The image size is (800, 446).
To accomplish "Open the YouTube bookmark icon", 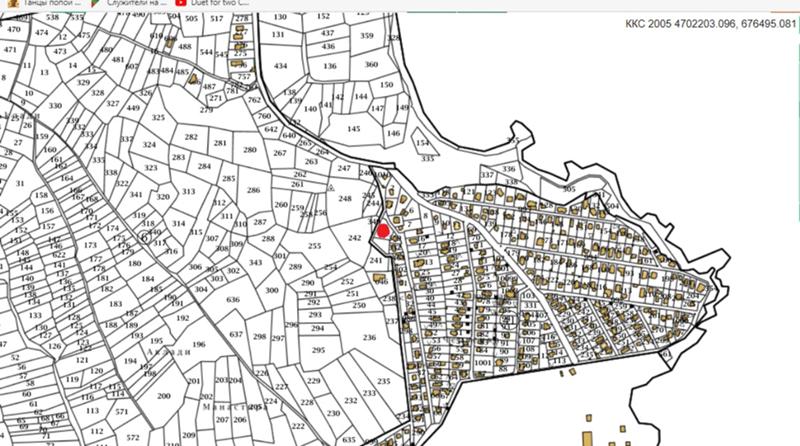I will point(180,3).
